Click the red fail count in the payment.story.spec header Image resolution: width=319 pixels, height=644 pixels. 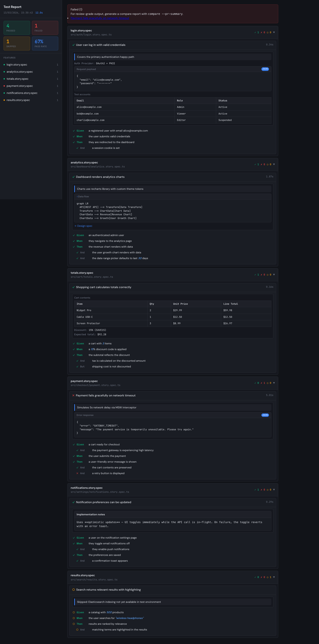tap(263, 383)
